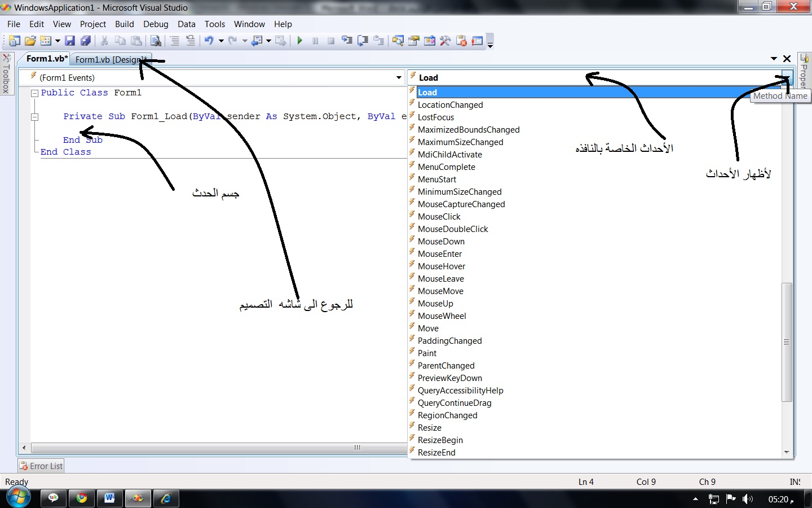Click the Break All pause icon

click(x=315, y=41)
